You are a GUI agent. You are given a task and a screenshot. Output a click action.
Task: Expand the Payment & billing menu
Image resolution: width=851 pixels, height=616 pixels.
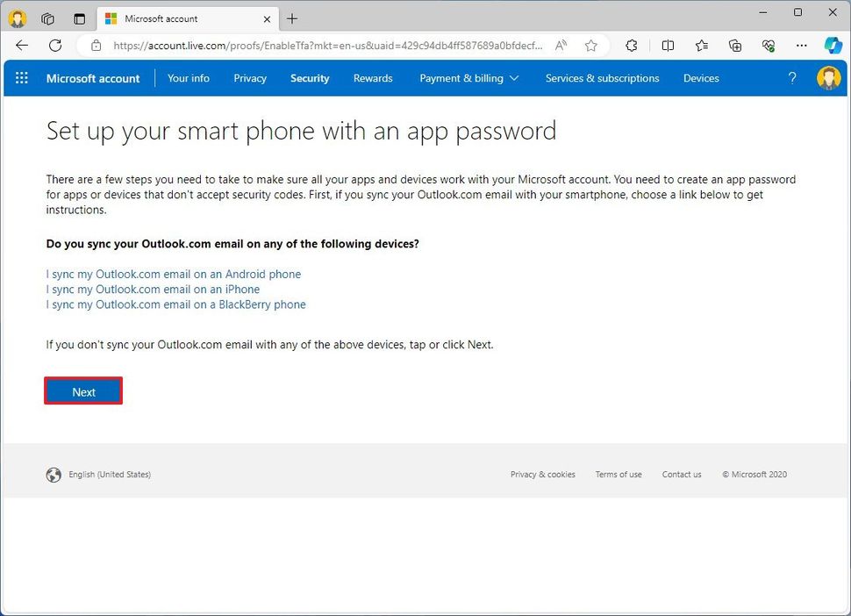pos(468,78)
